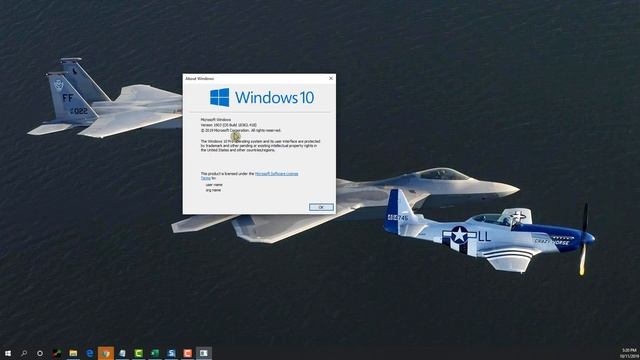
Task: Select the active About Windows taskbar button
Action: click(x=204, y=353)
